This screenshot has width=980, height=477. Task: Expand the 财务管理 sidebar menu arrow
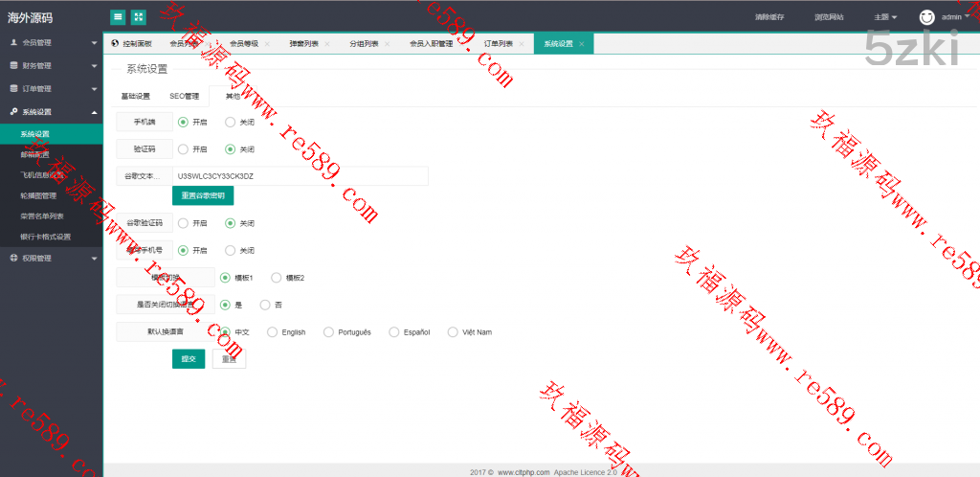pyautogui.click(x=95, y=66)
